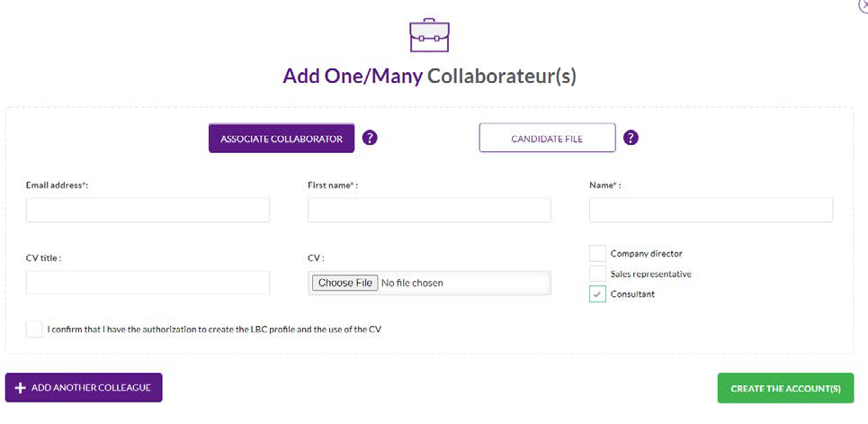The width and height of the screenshot is (868, 424).
Task: Select the CV title text box
Action: [x=148, y=283]
